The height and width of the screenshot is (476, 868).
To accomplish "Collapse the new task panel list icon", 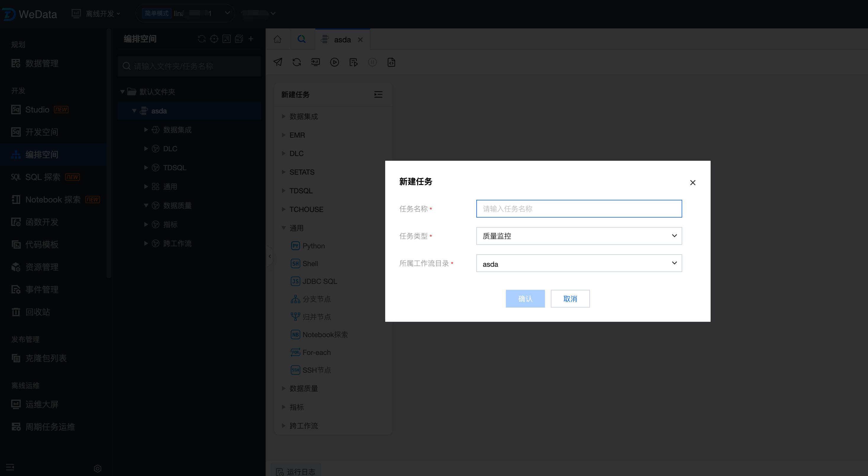I will click(378, 94).
